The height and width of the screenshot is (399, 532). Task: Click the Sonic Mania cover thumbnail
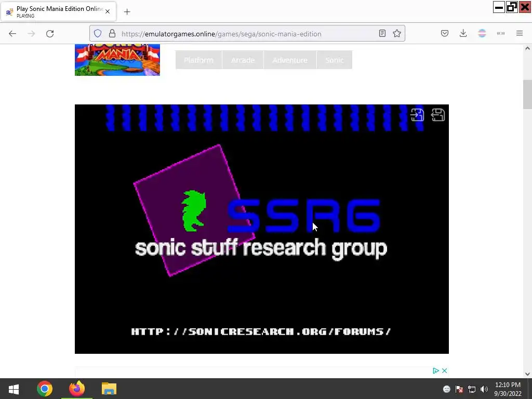point(117,60)
